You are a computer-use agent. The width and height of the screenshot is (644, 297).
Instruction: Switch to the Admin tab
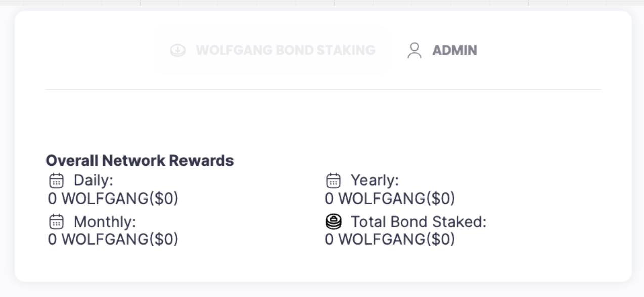click(x=442, y=50)
